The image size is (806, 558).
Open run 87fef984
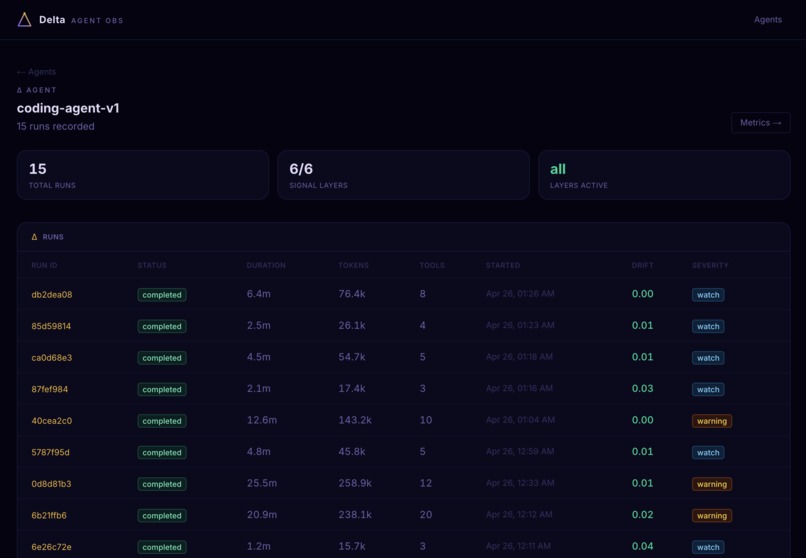[x=49, y=389]
